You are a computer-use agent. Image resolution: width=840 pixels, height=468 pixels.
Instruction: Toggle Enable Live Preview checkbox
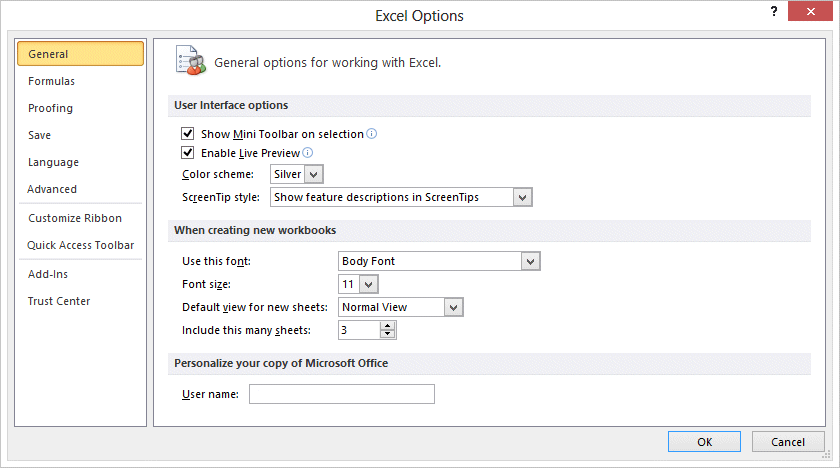[188, 153]
